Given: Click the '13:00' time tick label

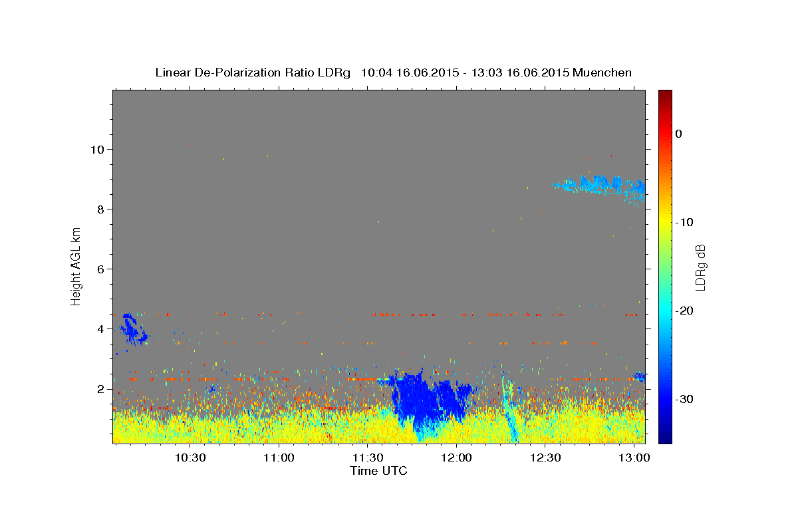Looking at the screenshot, I should (x=634, y=458).
